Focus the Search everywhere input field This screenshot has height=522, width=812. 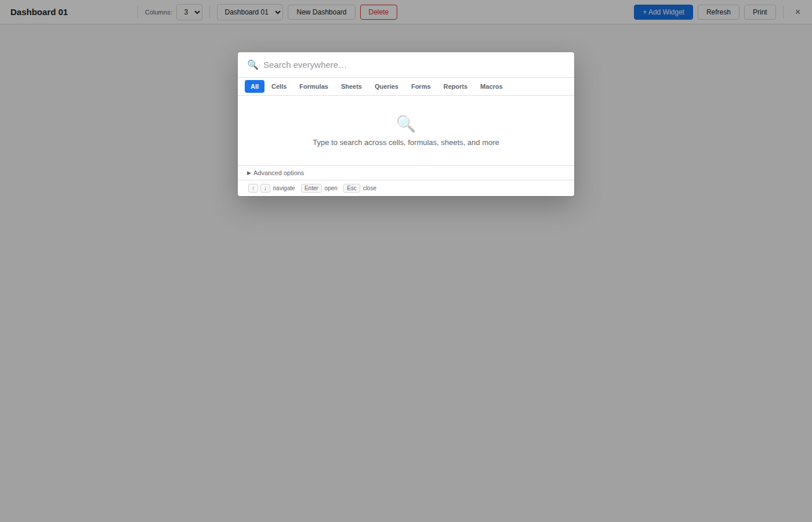pos(415,65)
